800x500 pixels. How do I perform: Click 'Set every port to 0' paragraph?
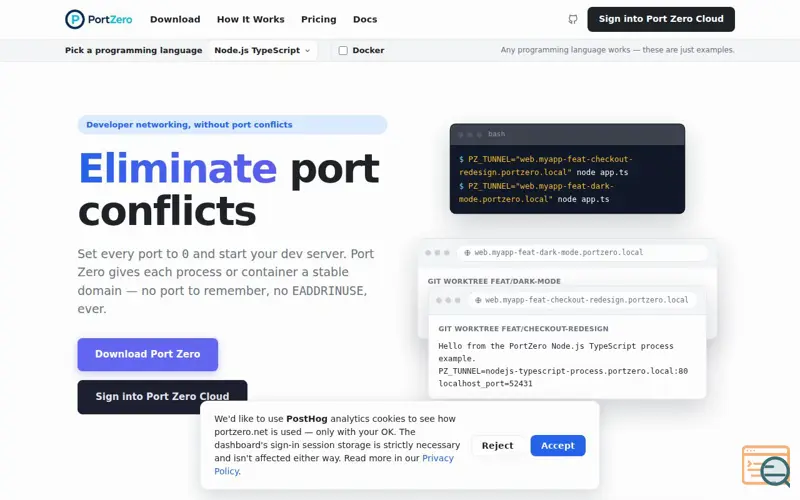(x=227, y=281)
